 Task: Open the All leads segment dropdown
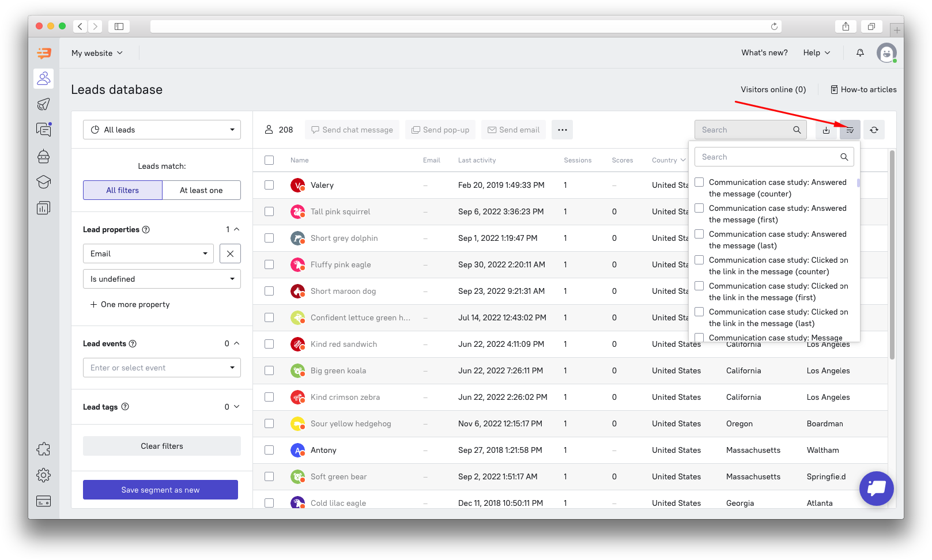[162, 130]
